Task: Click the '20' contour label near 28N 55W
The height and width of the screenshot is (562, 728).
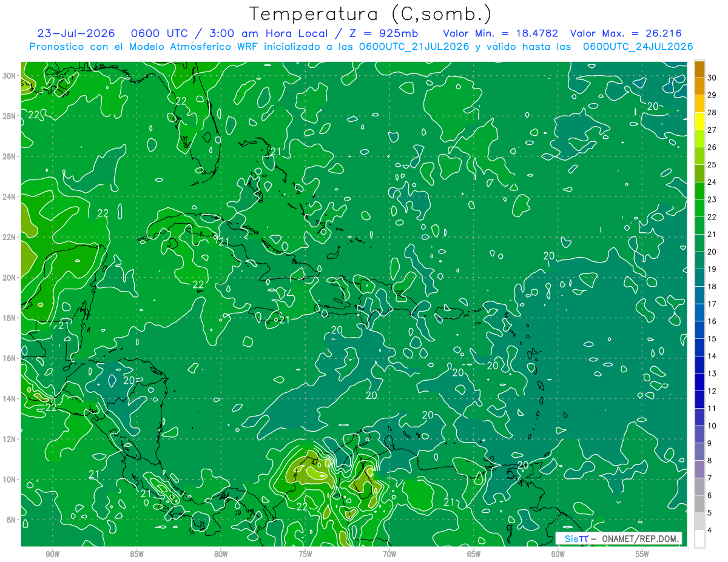Action: [x=653, y=106]
